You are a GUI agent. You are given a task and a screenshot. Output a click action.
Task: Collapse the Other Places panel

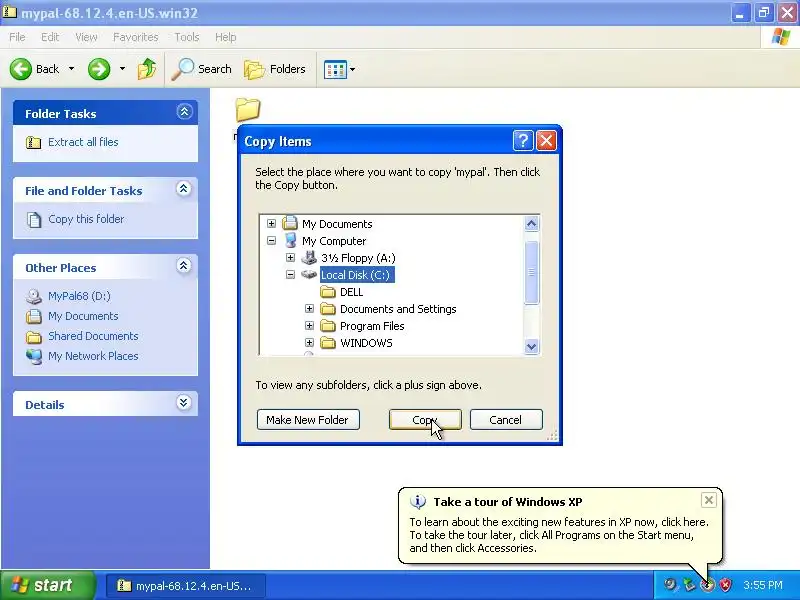click(x=184, y=265)
